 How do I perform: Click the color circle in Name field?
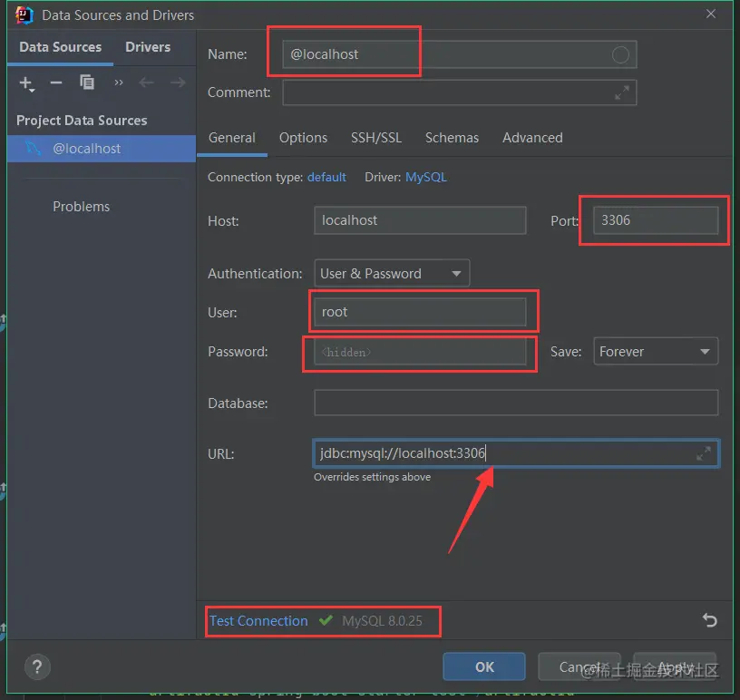tap(620, 54)
